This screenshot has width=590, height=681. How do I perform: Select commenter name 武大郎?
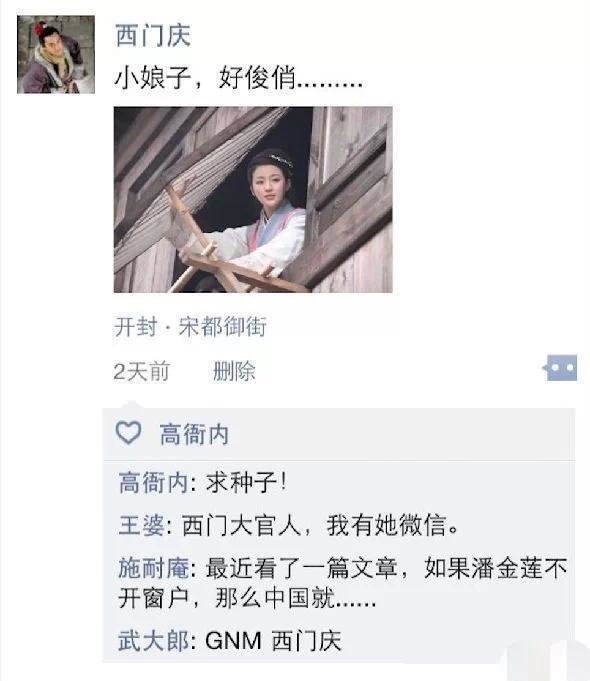tap(153, 641)
